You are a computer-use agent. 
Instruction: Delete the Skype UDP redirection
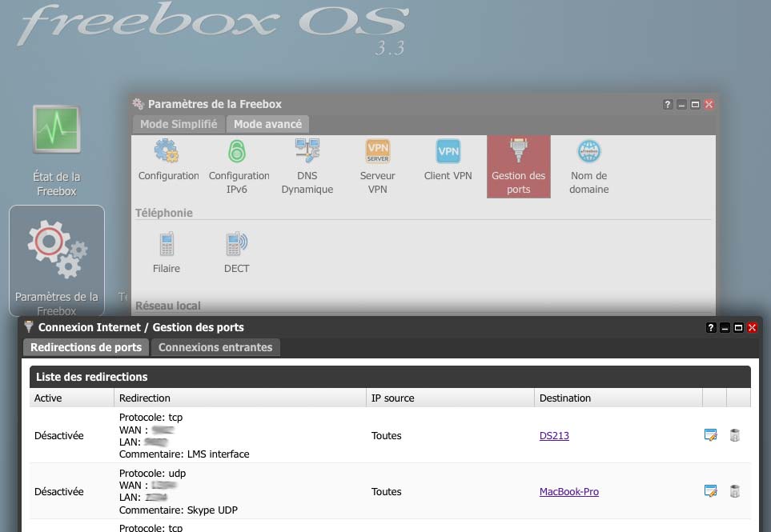tap(735, 491)
